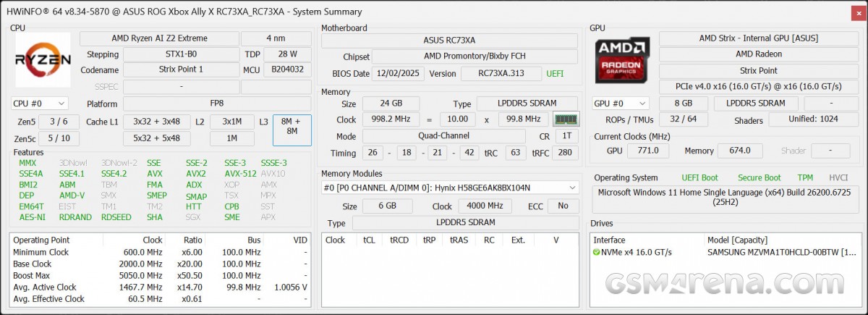Click the Strix Point 1 codename field
868x315 pixels.
181,70
